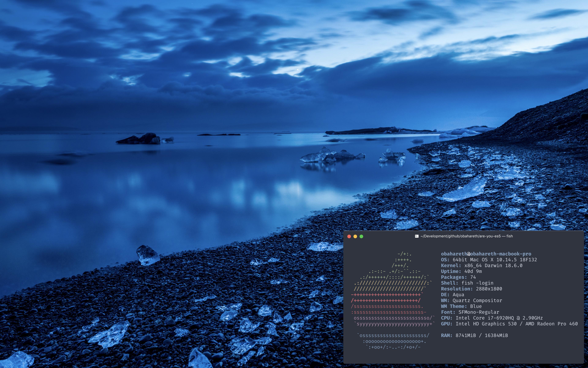Click the 'GPU: Intel HD Graphics 530' line
This screenshot has height=368, width=588.
[509, 324]
